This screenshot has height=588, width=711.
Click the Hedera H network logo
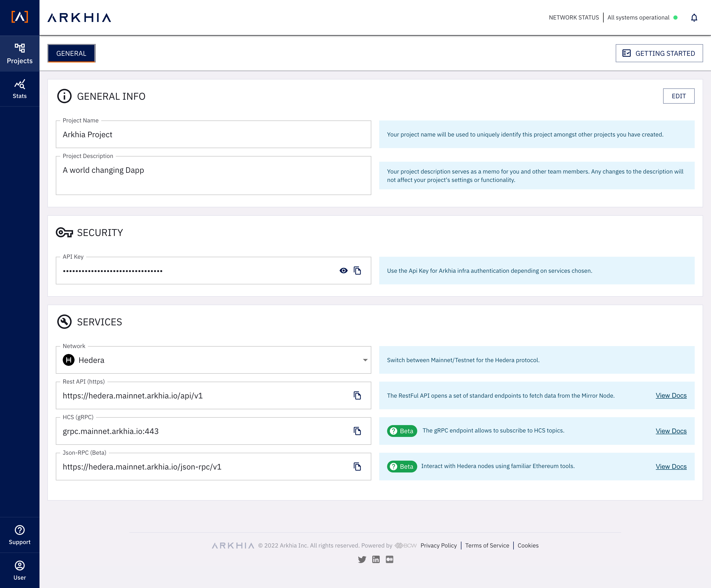pyautogui.click(x=69, y=360)
